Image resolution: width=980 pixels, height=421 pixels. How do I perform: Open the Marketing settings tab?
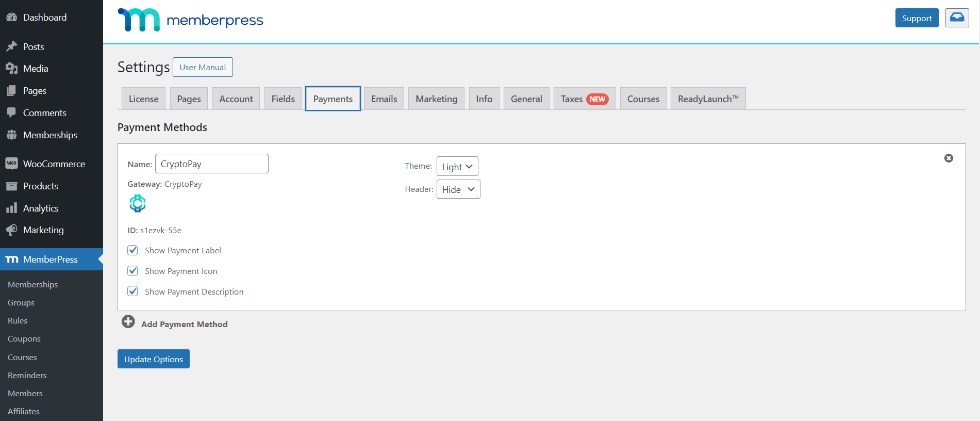click(x=436, y=99)
